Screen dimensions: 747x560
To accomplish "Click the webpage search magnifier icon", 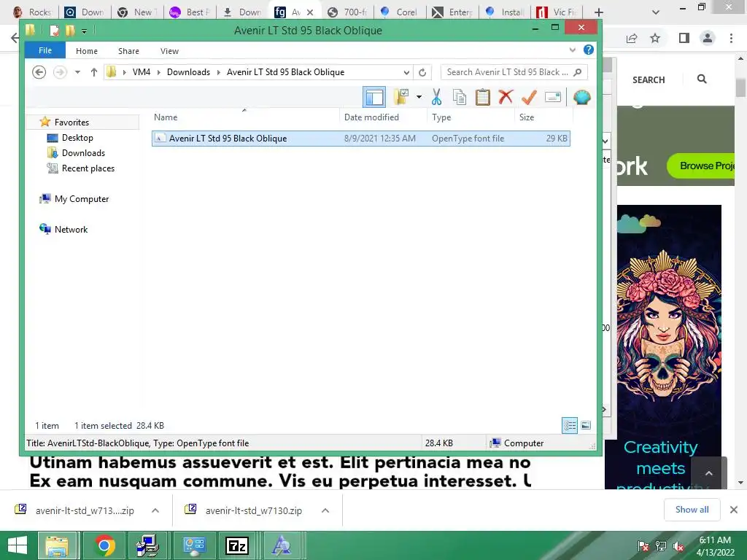I will [702, 79].
